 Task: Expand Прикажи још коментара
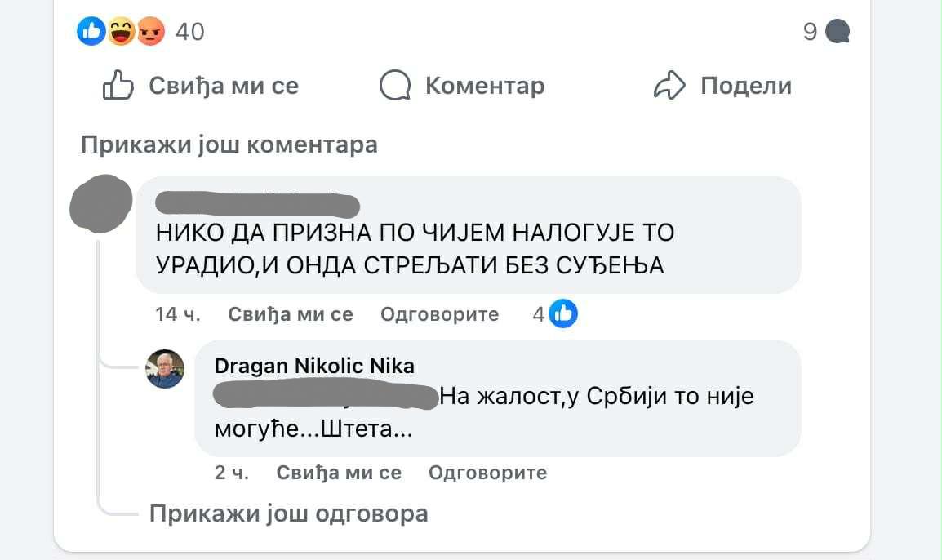pos(229,145)
